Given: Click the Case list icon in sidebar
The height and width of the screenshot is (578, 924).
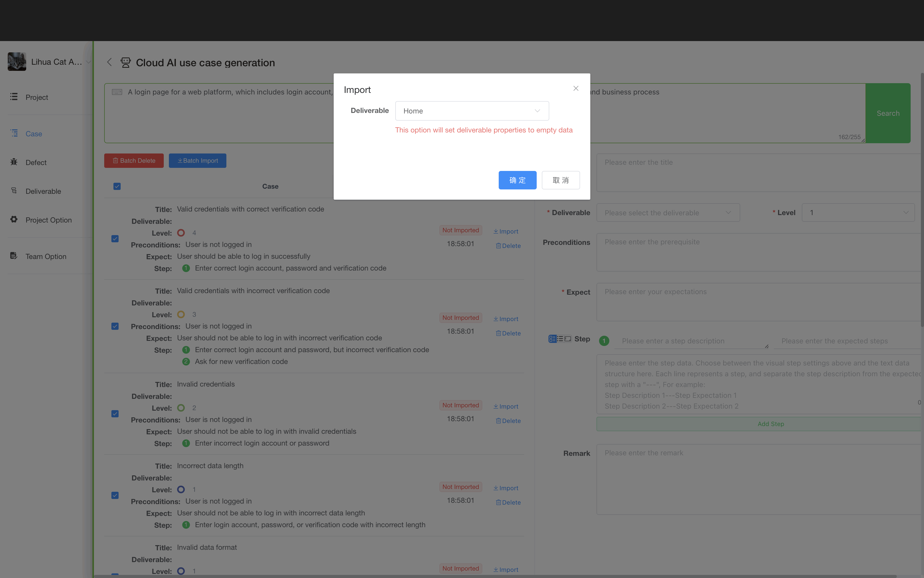Looking at the screenshot, I should pyautogui.click(x=14, y=133).
